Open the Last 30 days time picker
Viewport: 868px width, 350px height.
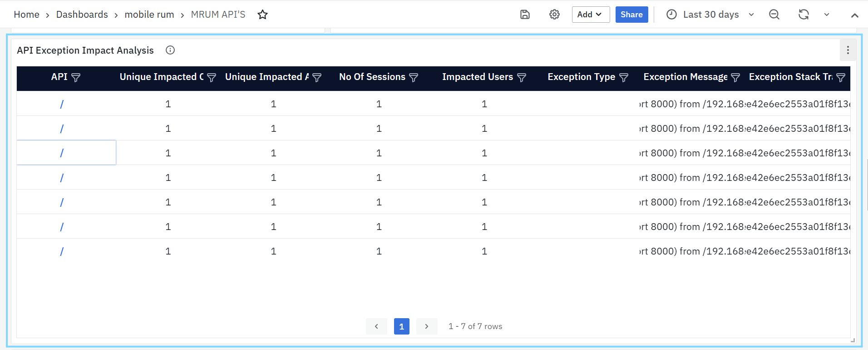click(710, 15)
